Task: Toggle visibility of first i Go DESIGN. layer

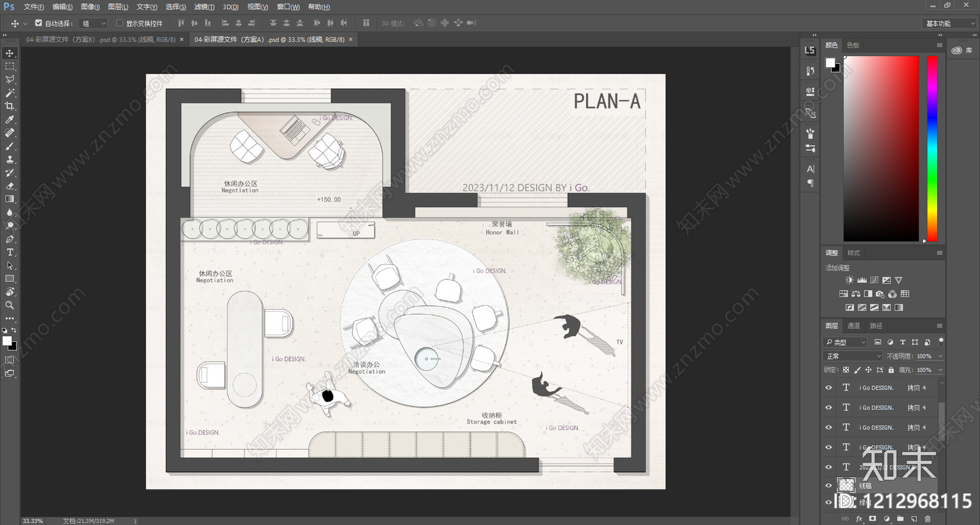Action: pos(829,387)
